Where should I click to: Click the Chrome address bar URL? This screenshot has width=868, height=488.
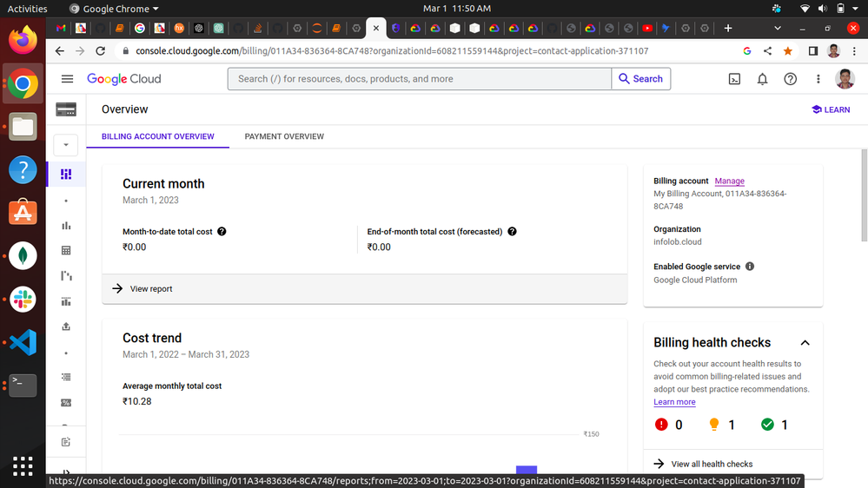coord(392,51)
